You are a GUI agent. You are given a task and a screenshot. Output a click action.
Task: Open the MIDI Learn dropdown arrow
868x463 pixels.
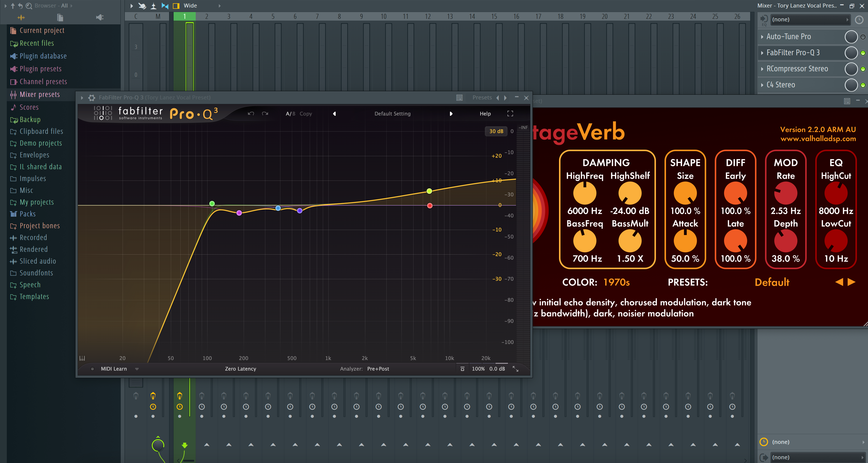pyautogui.click(x=137, y=369)
